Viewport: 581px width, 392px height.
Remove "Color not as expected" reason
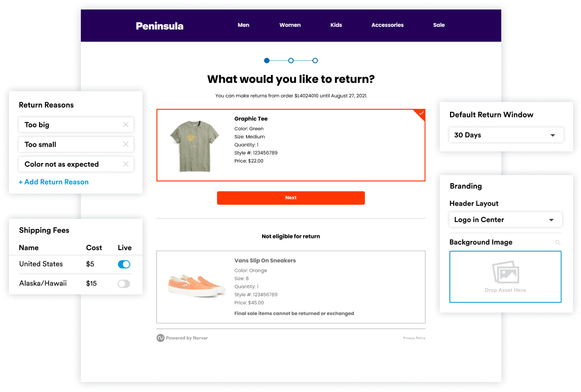126,164
